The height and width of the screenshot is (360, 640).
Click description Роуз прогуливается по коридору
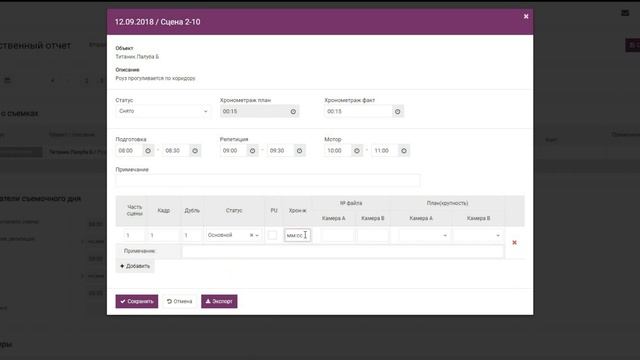[x=156, y=78]
